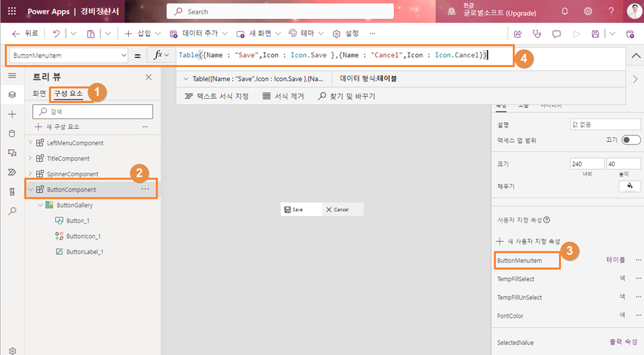The height and width of the screenshot is (355, 644).
Task: Click the insert plus icon in sidebar
Action: coord(12,114)
